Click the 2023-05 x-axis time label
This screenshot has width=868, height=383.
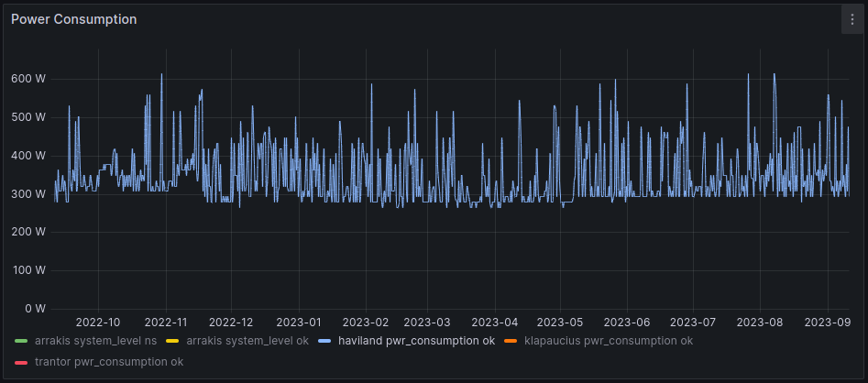(x=560, y=322)
